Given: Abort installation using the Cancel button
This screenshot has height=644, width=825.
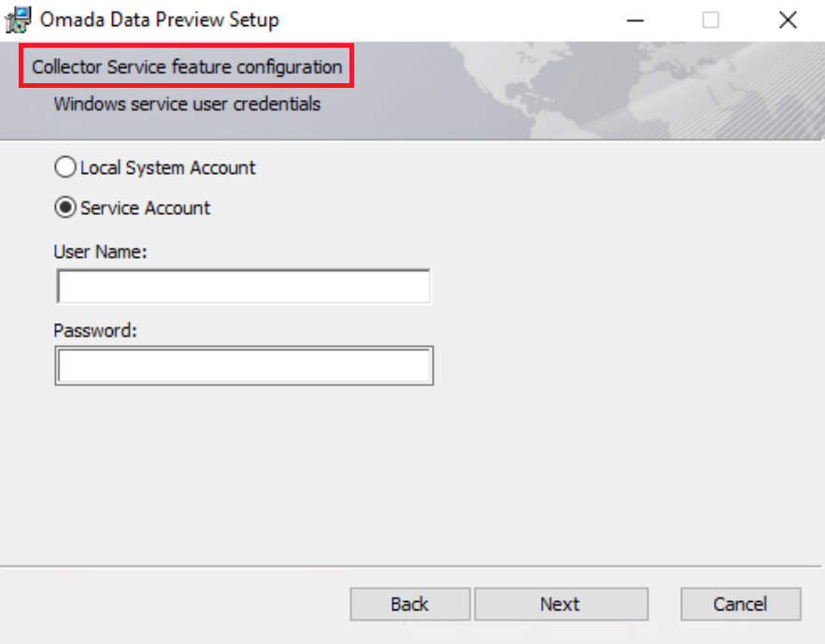Looking at the screenshot, I should (x=741, y=604).
